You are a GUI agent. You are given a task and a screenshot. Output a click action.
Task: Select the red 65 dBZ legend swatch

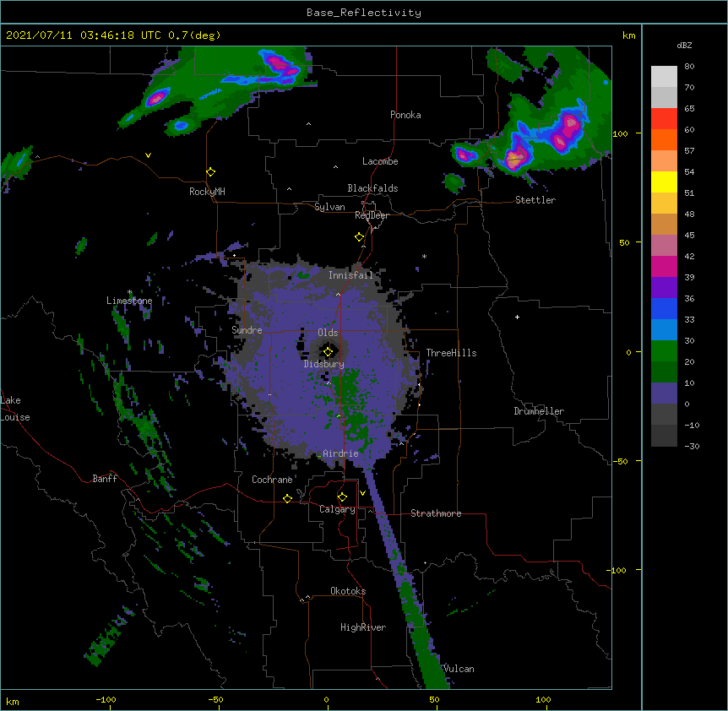point(664,118)
